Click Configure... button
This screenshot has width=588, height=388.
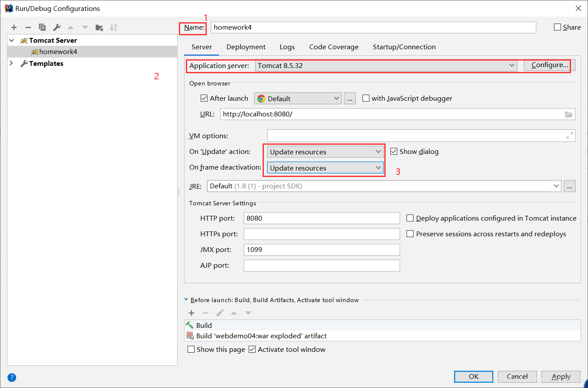coord(550,65)
